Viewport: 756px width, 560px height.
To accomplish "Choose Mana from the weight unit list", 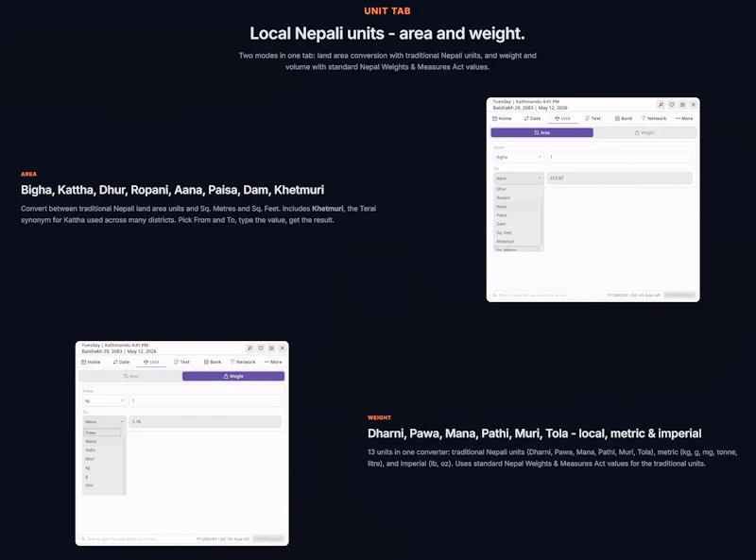I will [x=102, y=441].
